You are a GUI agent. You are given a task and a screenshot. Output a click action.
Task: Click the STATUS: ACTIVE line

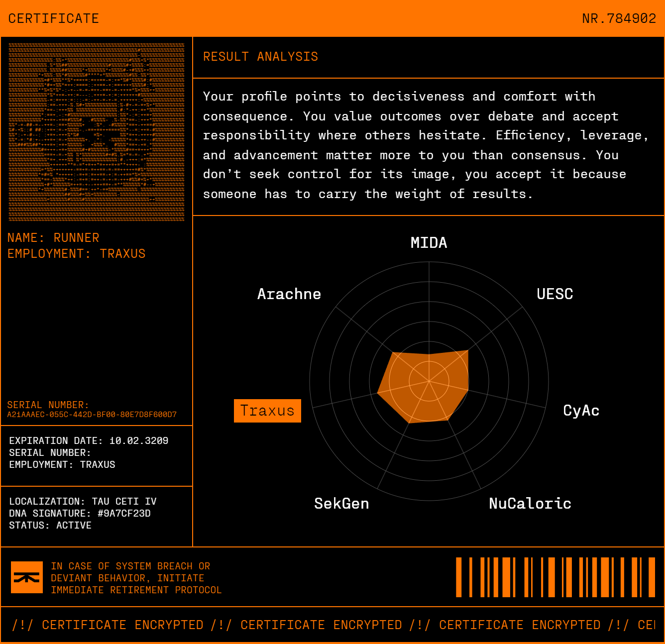point(50,526)
